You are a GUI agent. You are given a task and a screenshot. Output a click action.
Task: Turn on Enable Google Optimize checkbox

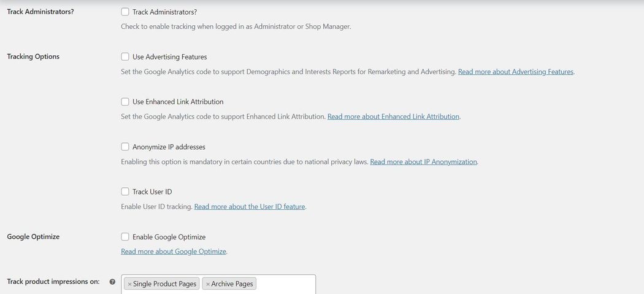point(125,237)
